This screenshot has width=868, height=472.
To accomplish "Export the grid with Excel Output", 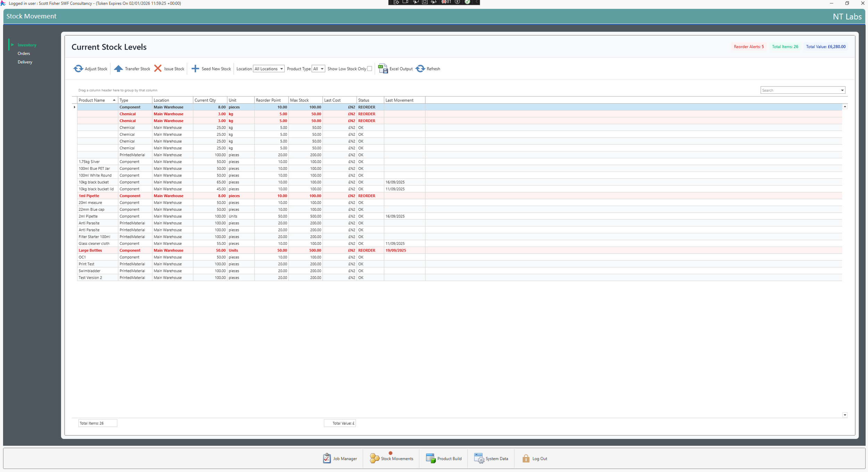I will tap(383, 68).
